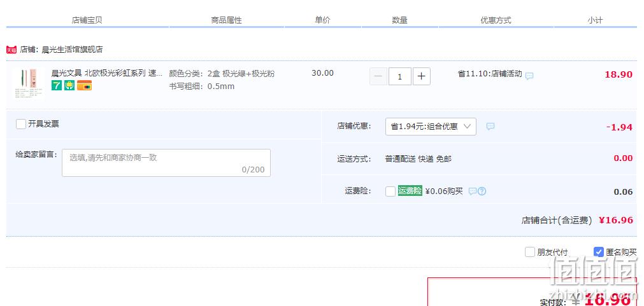644x306 pixels.
Task: Uncheck the 匿名购买 checkbox
Action: (598, 252)
